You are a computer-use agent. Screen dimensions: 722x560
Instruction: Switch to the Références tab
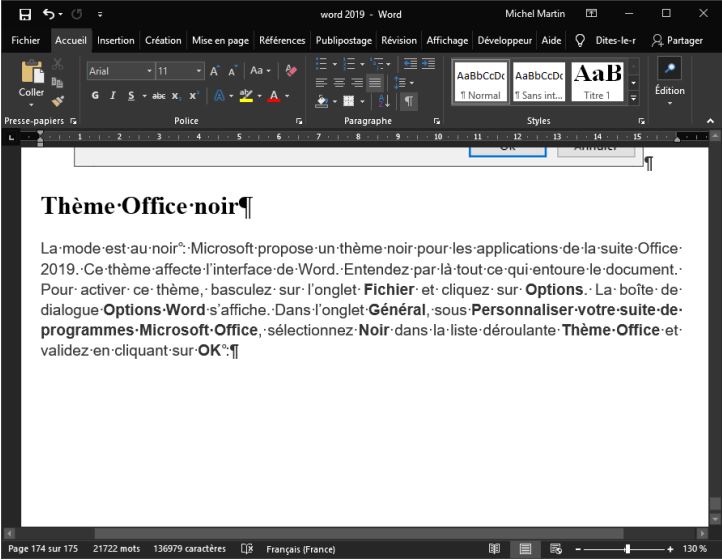click(x=282, y=41)
